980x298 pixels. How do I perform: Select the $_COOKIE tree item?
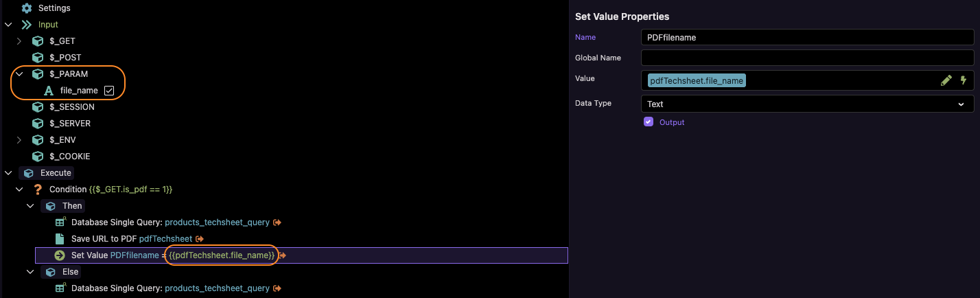(69, 157)
